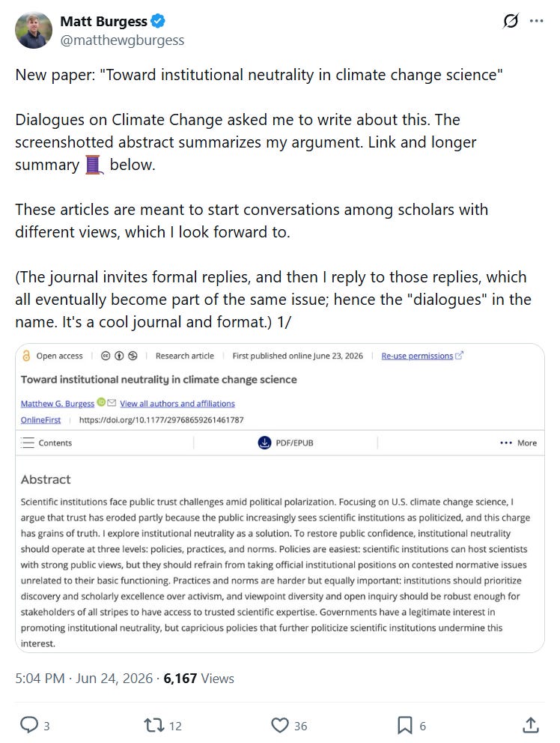This screenshot has width=560, height=743.
Task: Click the blue verified badge
Action: coord(158,21)
